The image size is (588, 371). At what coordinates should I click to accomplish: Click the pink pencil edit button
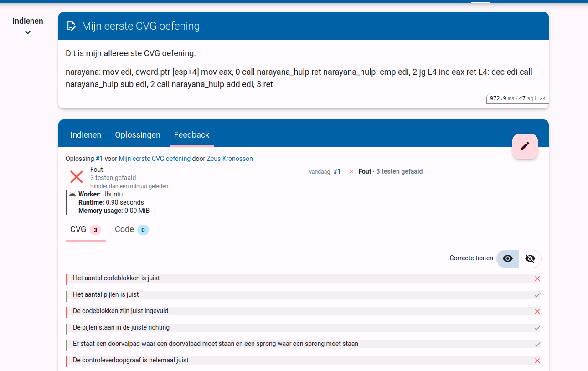pos(525,146)
